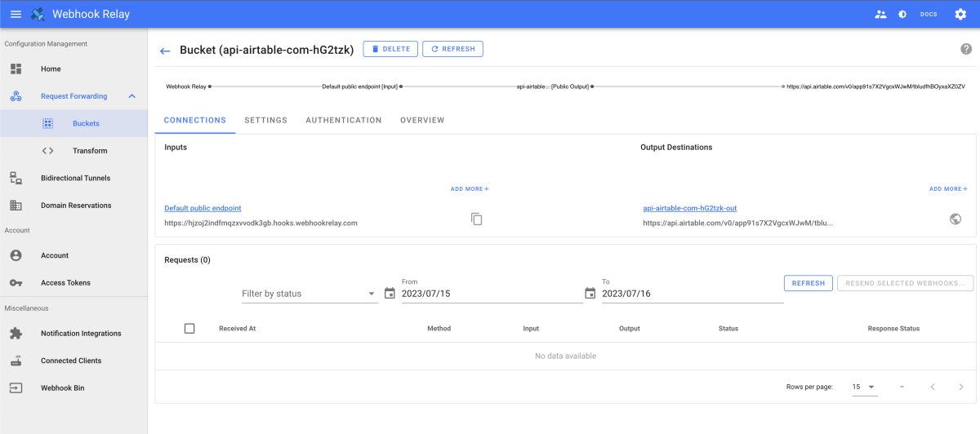Collapse the Request Forwarding section
The width and height of the screenshot is (980, 434).
tap(131, 96)
